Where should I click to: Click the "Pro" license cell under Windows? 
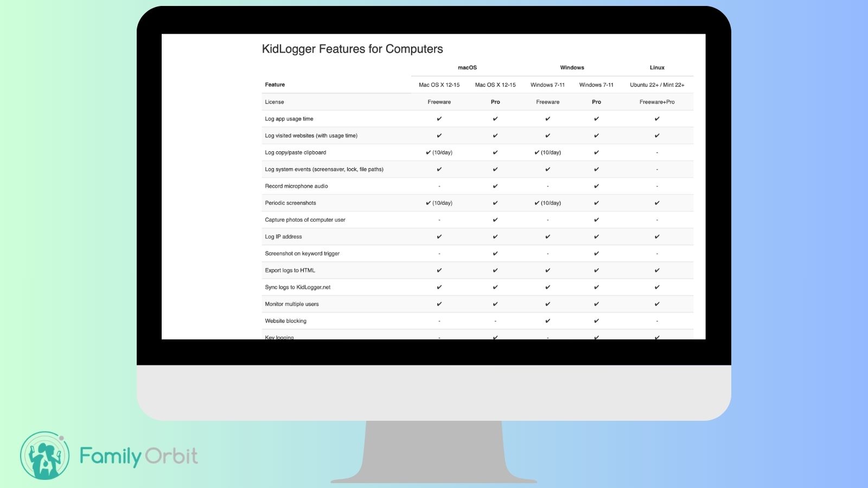(596, 102)
